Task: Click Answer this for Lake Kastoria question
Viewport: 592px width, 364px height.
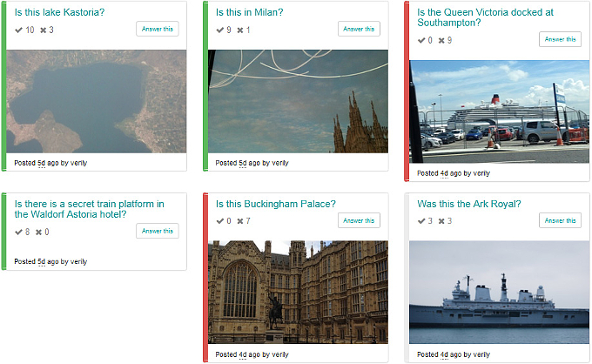Action: pyautogui.click(x=158, y=29)
